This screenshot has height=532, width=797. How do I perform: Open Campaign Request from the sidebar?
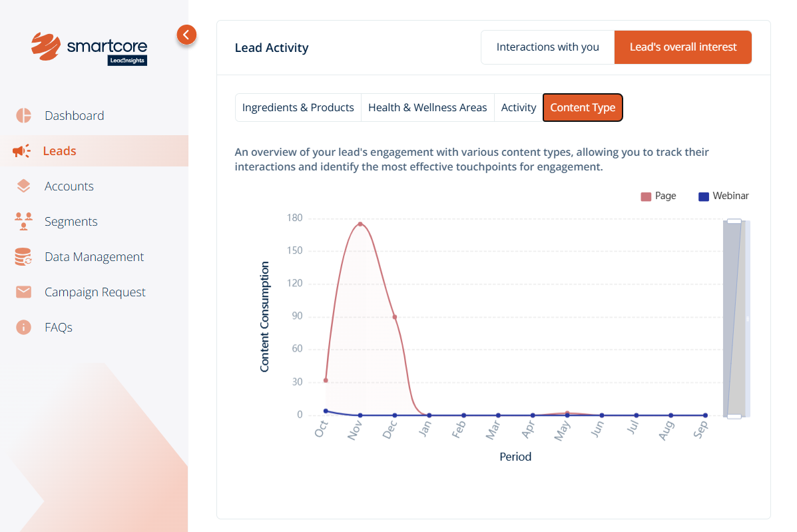pos(95,292)
